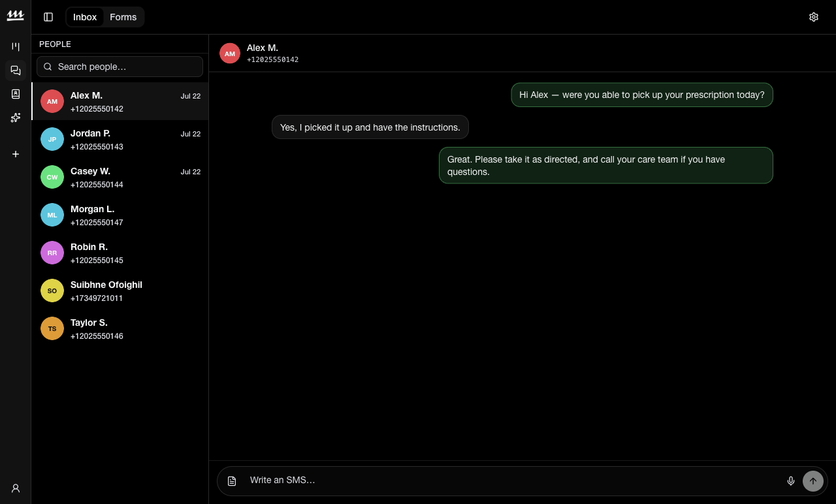This screenshot has height=504, width=836.
Task: Click the PEOPLE section heading
Action: click(x=55, y=44)
